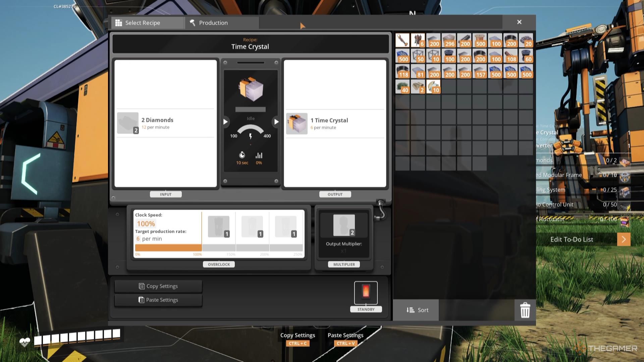This screenshot has height=362, width=644.
Task: Click the converter machine center icon
Action: tap(250, 89)
